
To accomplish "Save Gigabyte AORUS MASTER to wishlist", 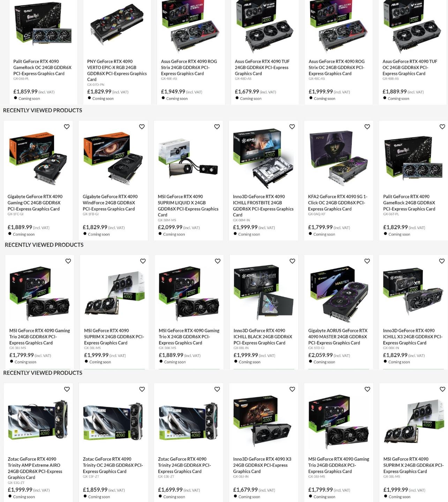I will point(367,261).
